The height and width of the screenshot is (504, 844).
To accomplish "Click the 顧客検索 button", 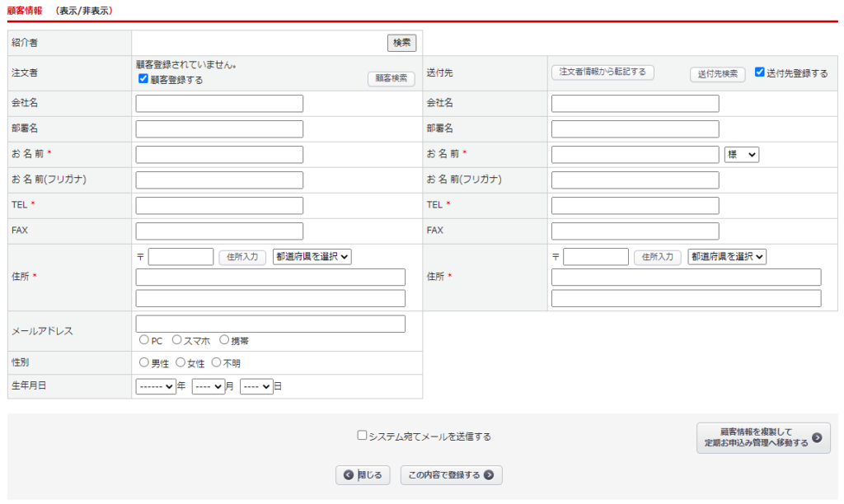I will pos(391,78).
